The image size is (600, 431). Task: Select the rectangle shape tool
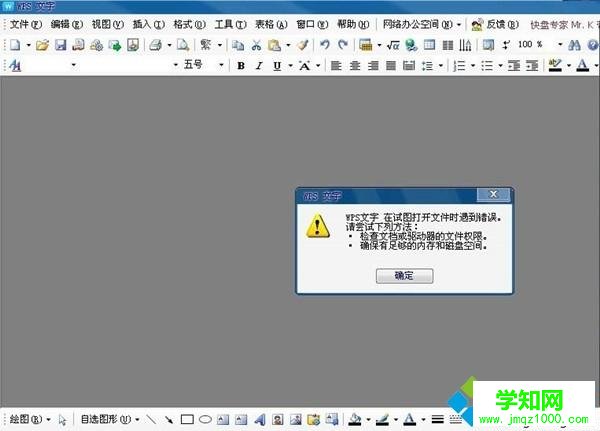pyautogui.click(x=187, y=420)
